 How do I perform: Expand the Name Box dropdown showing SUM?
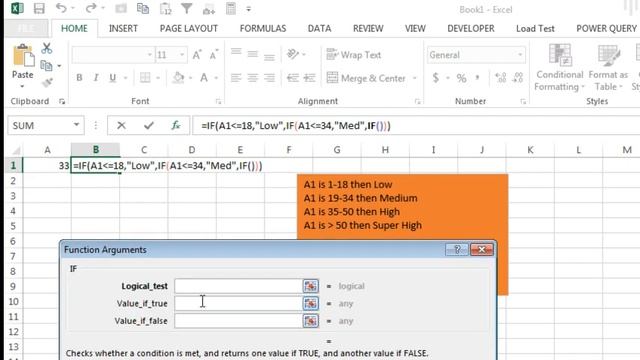pos(76,125)
